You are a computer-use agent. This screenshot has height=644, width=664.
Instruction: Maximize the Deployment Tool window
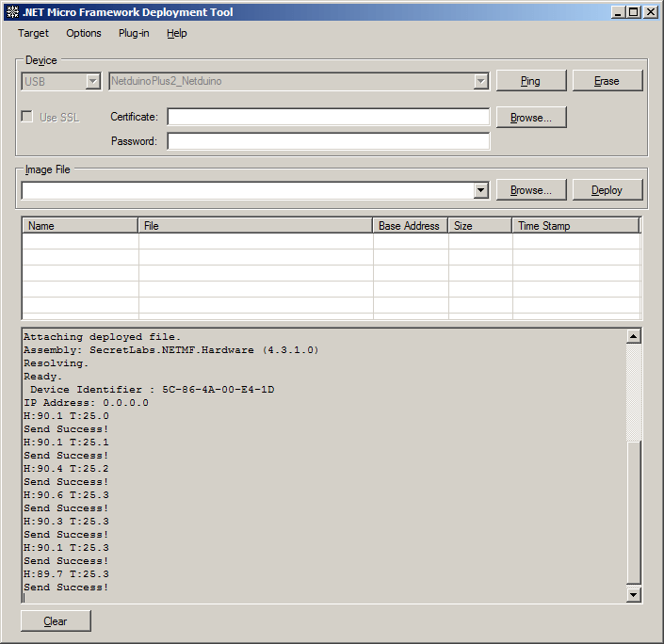(x=634, y=12)
